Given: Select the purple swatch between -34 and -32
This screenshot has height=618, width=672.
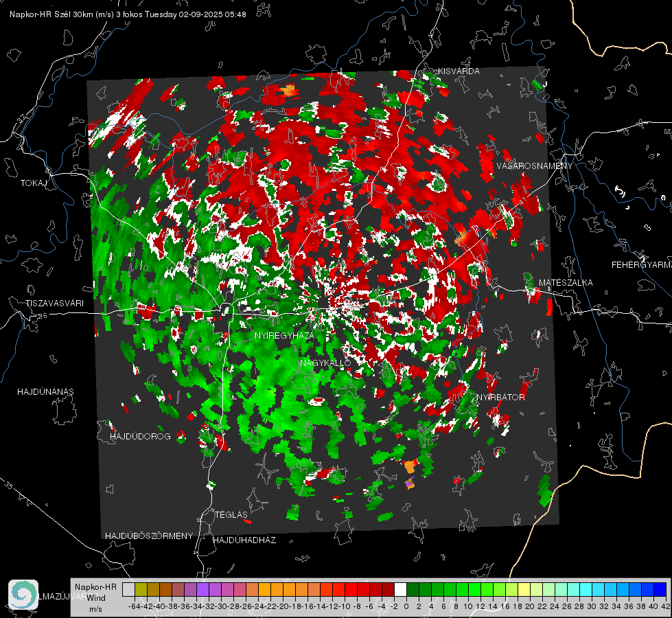Looking at the screenshot, I should 202,589.
